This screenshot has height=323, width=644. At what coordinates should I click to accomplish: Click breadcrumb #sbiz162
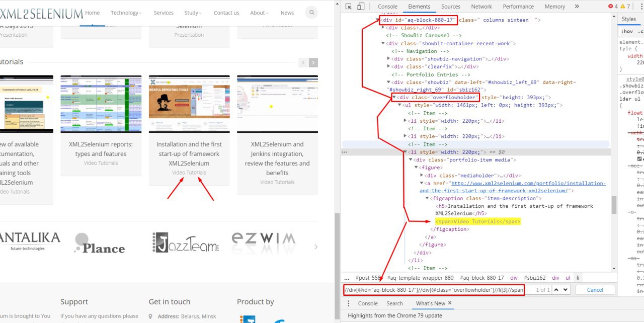[534, 278]
